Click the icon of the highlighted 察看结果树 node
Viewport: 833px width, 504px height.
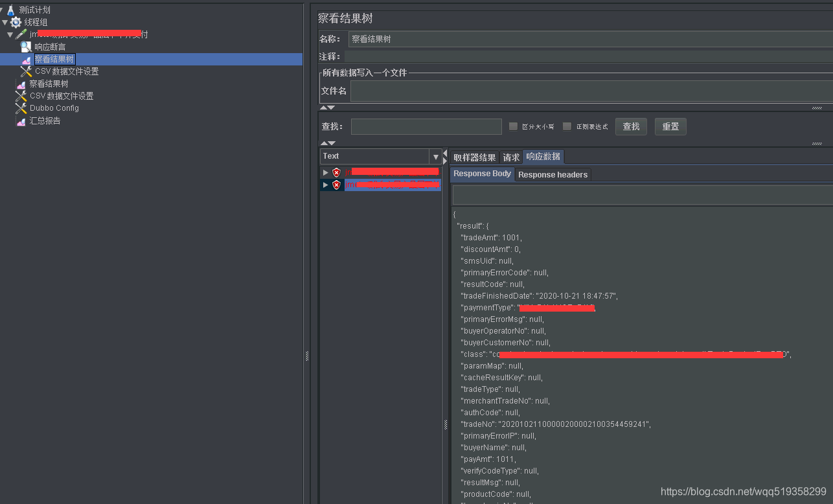[x=26, y=59]
